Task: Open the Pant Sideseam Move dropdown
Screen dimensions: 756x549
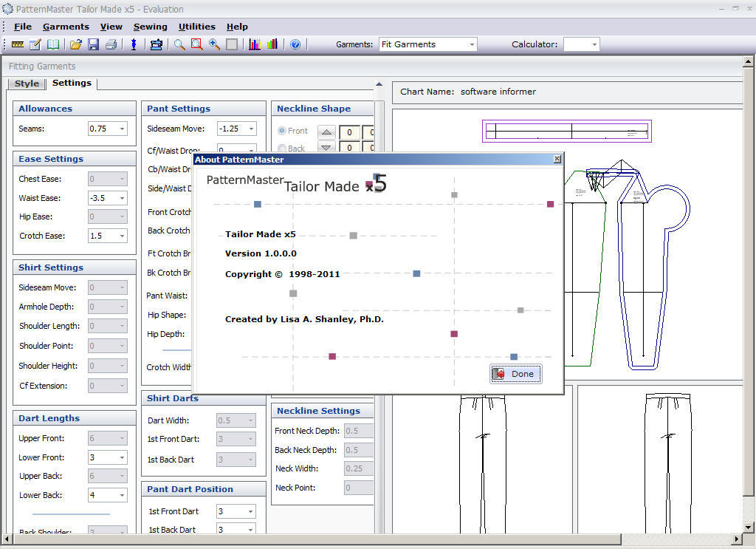Action: [251, 129]
